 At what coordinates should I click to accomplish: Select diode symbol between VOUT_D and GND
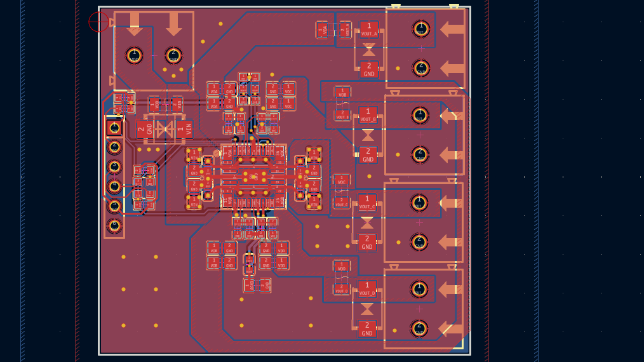click(367, 309)
